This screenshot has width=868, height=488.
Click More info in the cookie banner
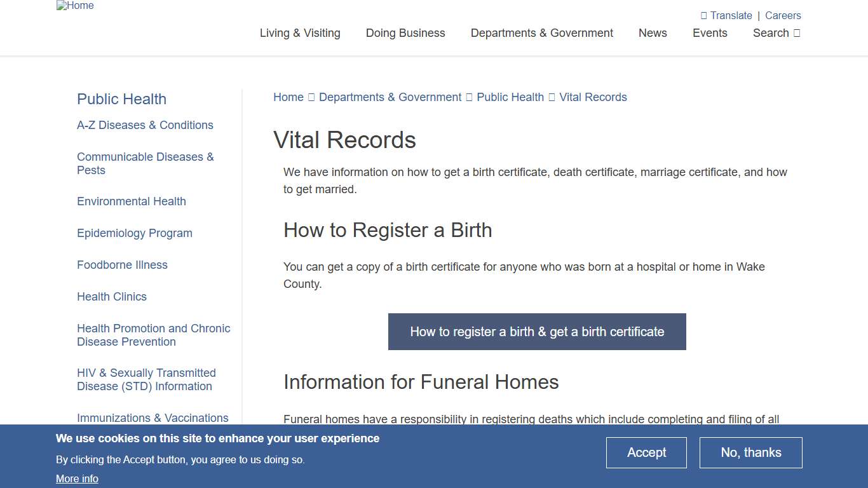pos(77,478)
